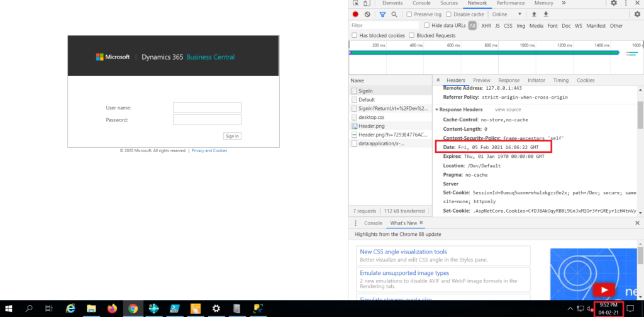Open Settings gear in taskbar
Screen dimensions: 644x317
click(x=216, y=308)
